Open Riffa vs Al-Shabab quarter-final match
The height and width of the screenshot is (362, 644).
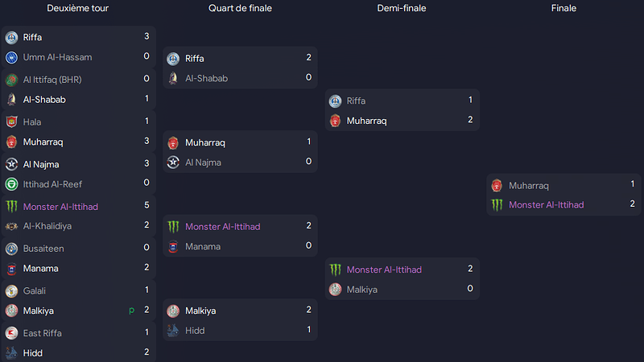[240, 68]
